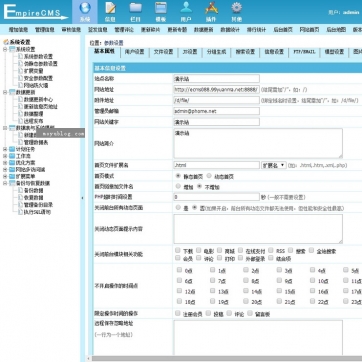This screenshot has width=362, height=362.
Task: Open 安全参数配置 in the sidebar tree
Action: (38, 78)
